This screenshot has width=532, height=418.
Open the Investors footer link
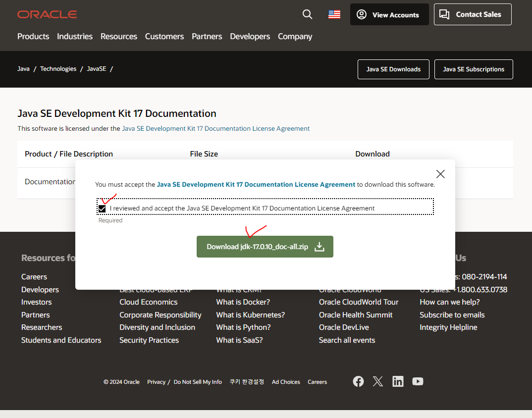(x=36, y=302)
